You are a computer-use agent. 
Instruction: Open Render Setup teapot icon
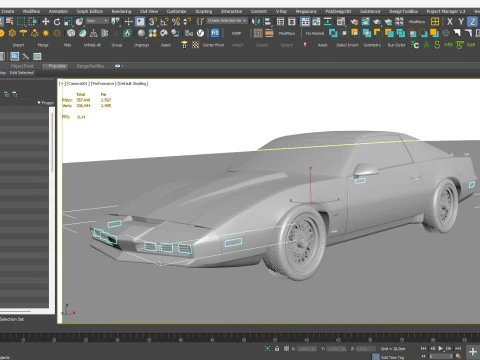354,22
